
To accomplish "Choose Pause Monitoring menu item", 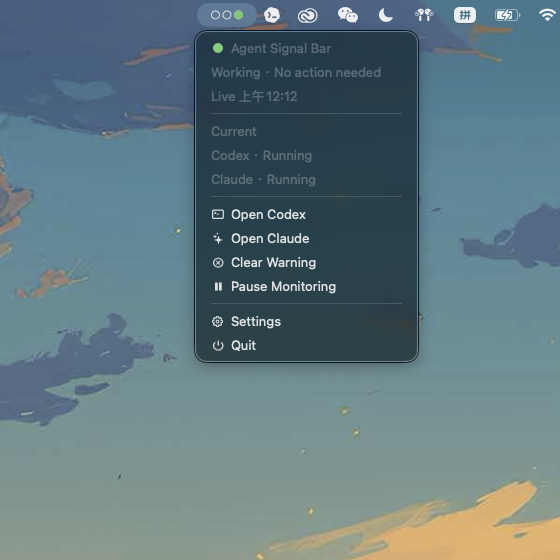I will pos(306,286).
